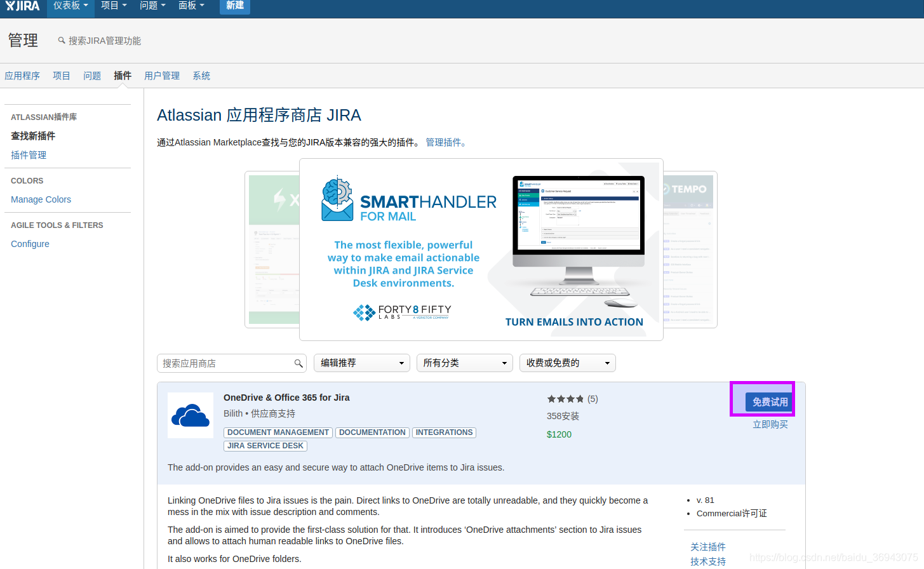Click the 新建 create button

[x=235, y=6]
